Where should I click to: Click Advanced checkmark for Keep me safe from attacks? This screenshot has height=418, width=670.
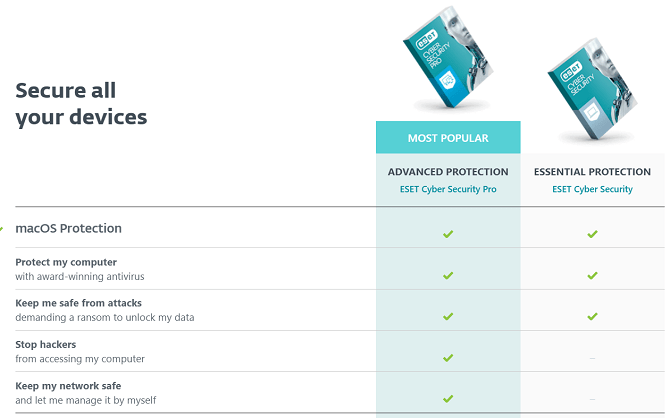click(x=448, y=316)
